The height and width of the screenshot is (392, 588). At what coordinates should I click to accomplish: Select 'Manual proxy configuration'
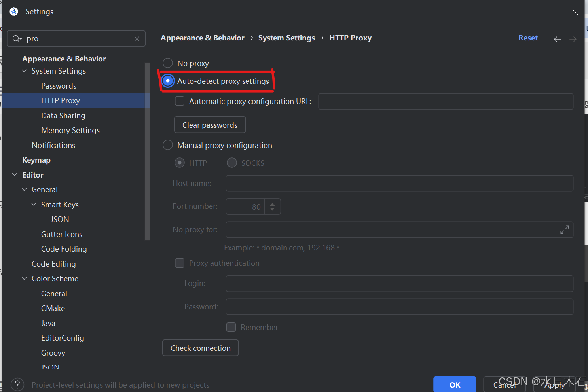(167, 145)
